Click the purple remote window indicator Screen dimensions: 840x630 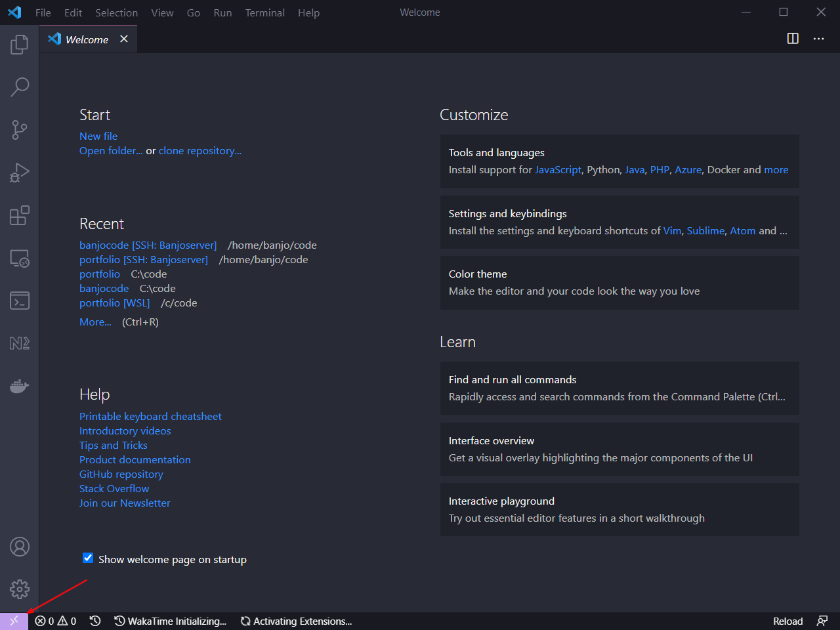click(14, 621)
